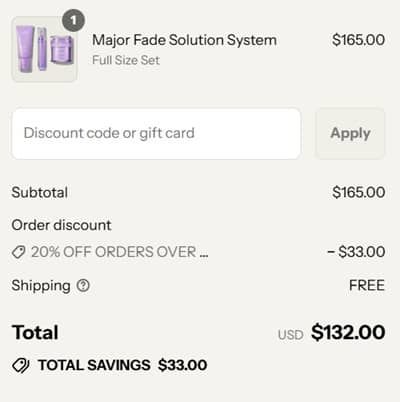
Task: Click the discount tag icon beside 20% OFF
Action: pyautogui.click(x=19, y=252)
